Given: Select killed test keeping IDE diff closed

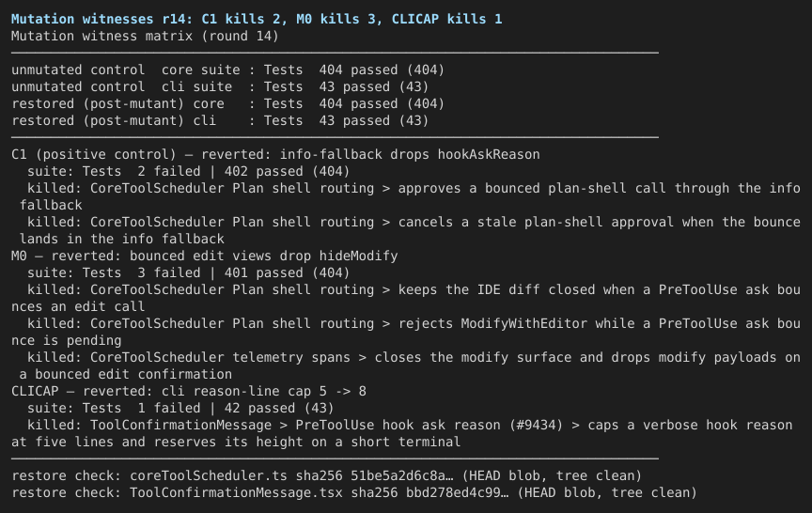Looking at the screenshot, I should pyautogui.click(x=406, y=298).
